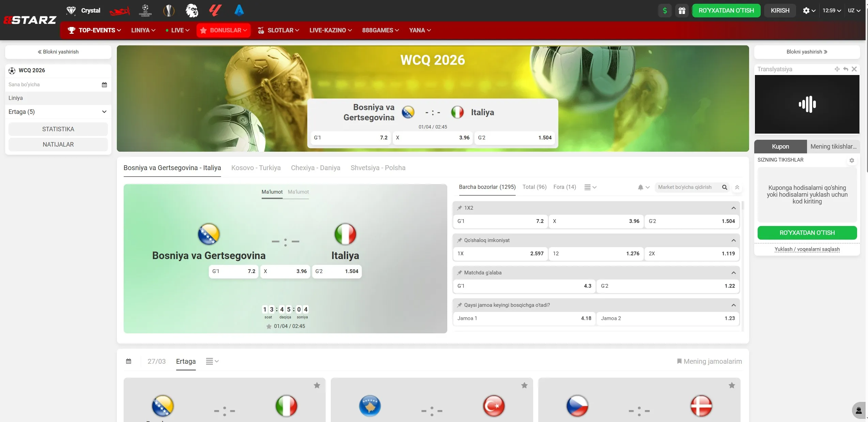Open the Crystal game diamond icon
Screen dimensions: 868x422
point(71,11)
